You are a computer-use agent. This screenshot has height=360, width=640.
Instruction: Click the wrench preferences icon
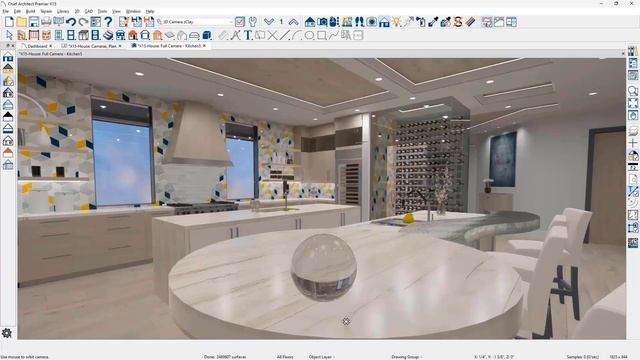coord(253,22)
